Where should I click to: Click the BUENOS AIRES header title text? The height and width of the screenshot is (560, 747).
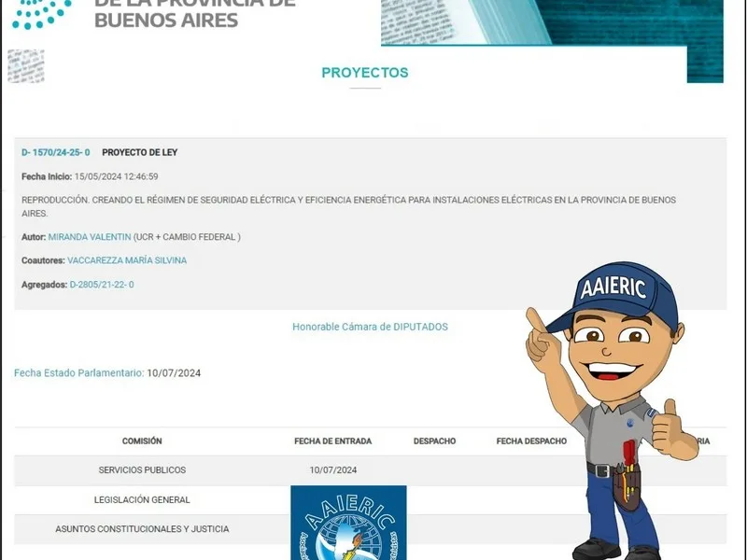[x=166, y=20]
